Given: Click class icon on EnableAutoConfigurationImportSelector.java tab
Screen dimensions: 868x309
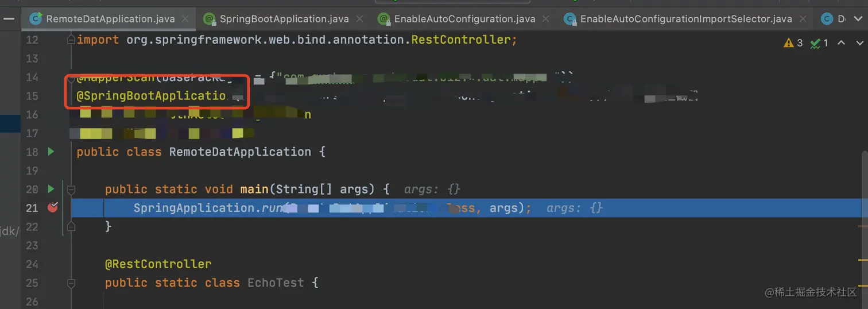Looking at the screenshot, I should coord(569,19).
